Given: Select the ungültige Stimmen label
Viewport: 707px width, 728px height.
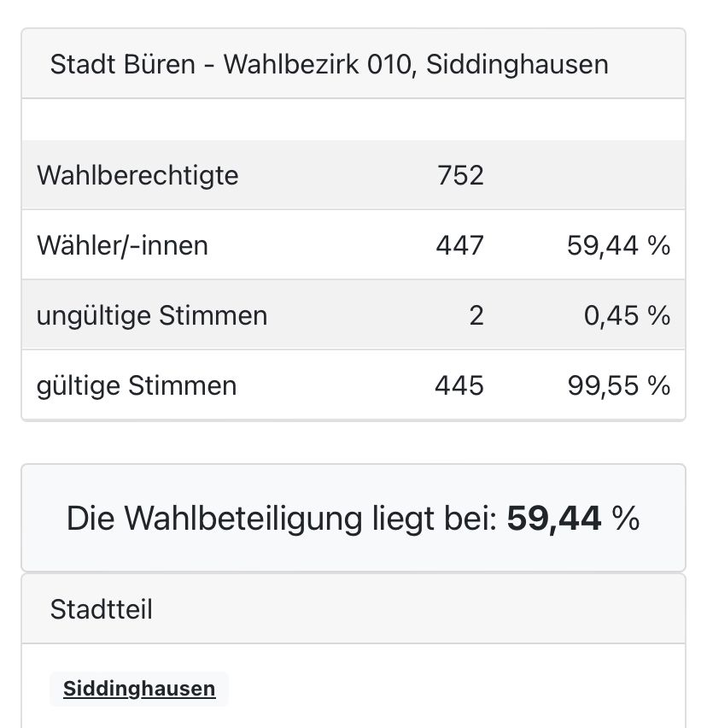Looking at the screenshot, I should 152,316.
